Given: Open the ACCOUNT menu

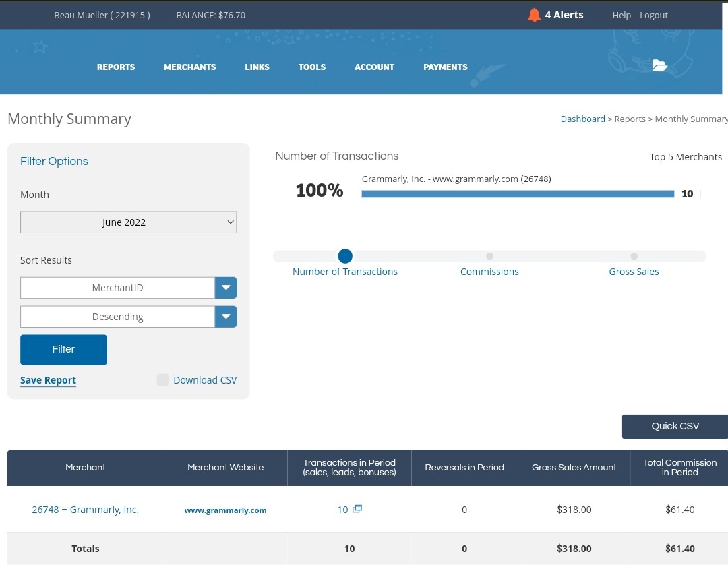Looking at the screenshot, I should click(x=374, y=67).
